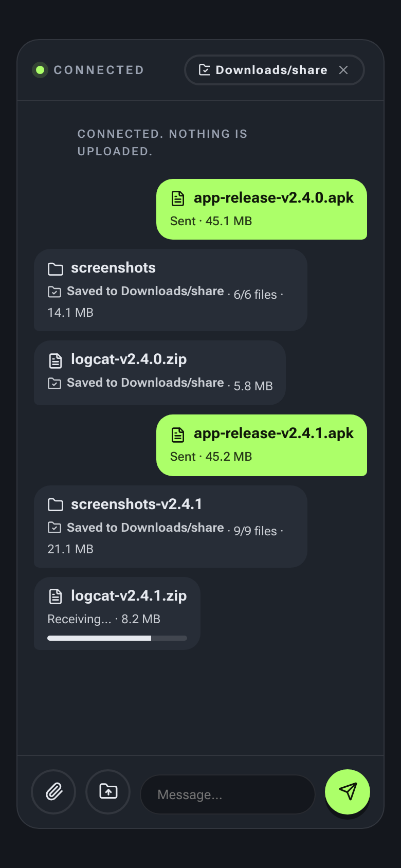Image resolution: width=401 pixels, height=868 pixels.
Task: Click Saved to Downloads/share under screenshots
Action: [145, 291]
